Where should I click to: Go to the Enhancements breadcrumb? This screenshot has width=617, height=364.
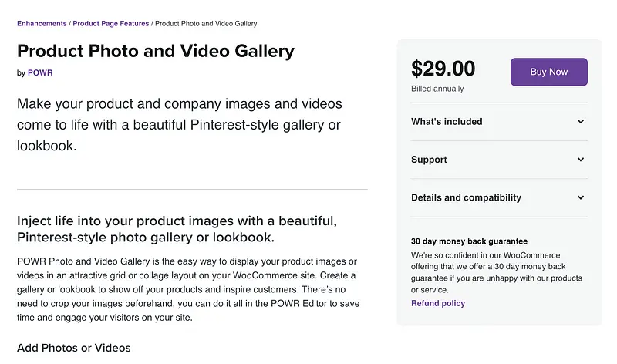(x=42, y=24)
